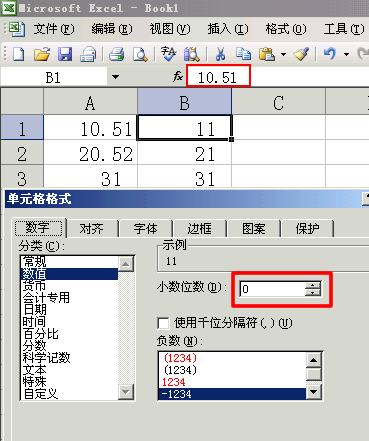The width and height of the screenshot is (369, 441).
Task: Click the fx insert function button
Action: pyautogui.click(x=178, y=77)
